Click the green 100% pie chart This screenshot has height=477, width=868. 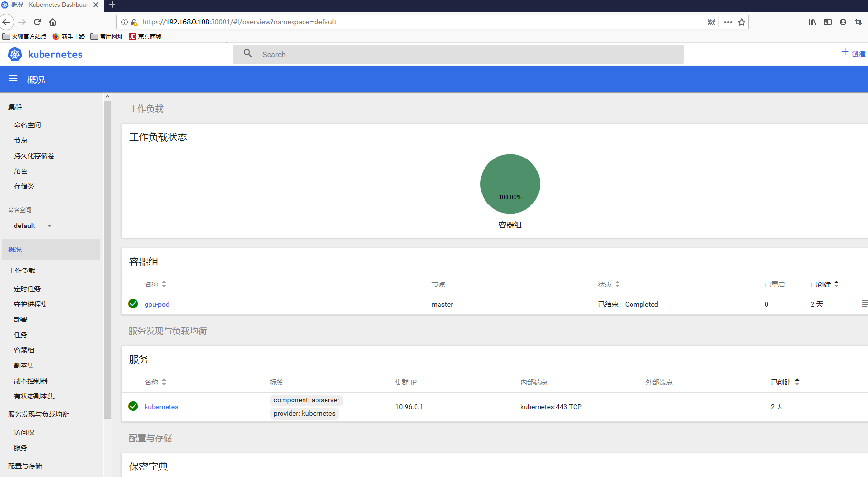tap(510, 184)
